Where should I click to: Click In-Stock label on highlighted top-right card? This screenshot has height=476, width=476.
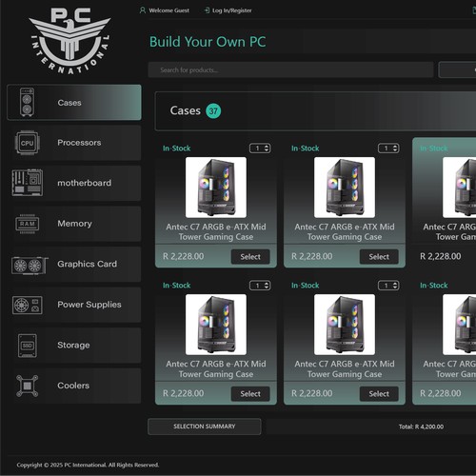[x=434, y=149]
